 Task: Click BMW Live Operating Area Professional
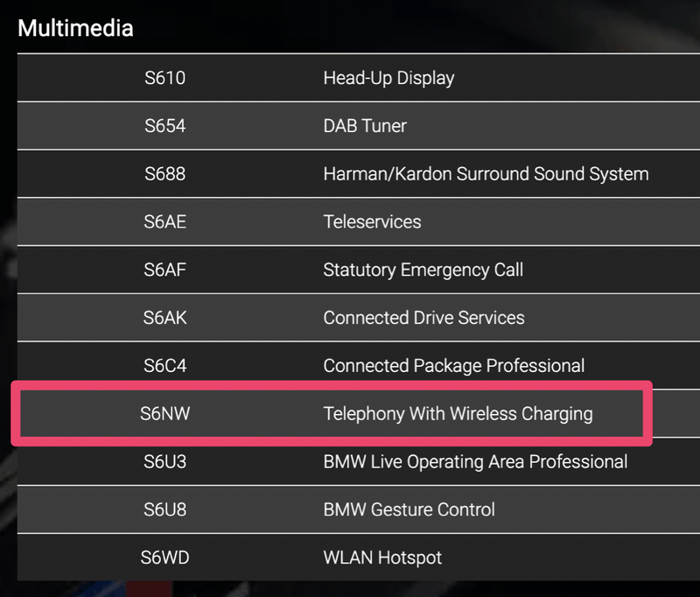click(x=475, y=461)
